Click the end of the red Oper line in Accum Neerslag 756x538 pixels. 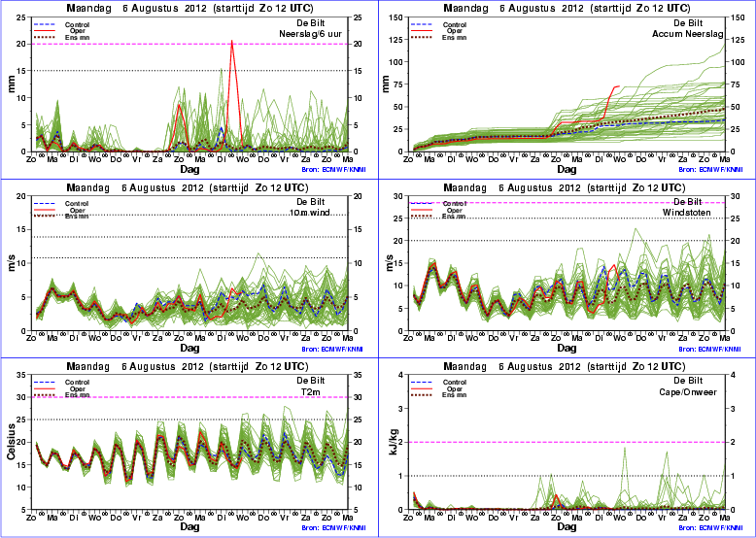(x=619, y=86)
